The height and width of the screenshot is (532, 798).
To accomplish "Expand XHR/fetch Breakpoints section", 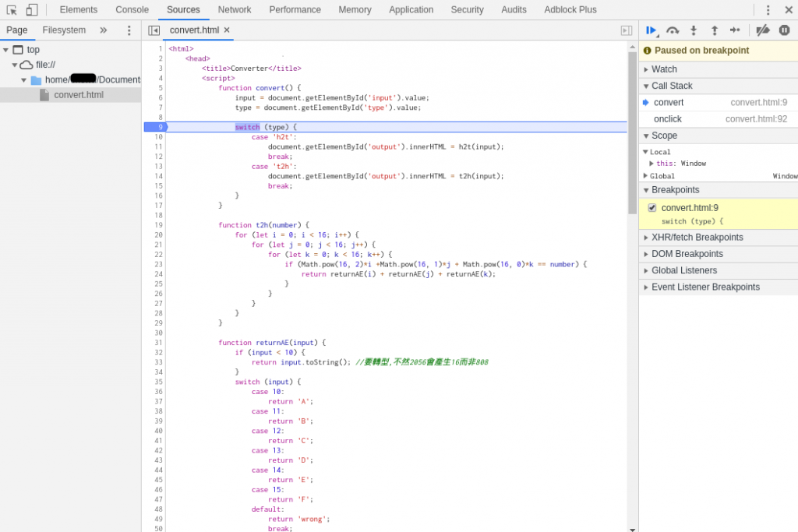I will [697, 238].
